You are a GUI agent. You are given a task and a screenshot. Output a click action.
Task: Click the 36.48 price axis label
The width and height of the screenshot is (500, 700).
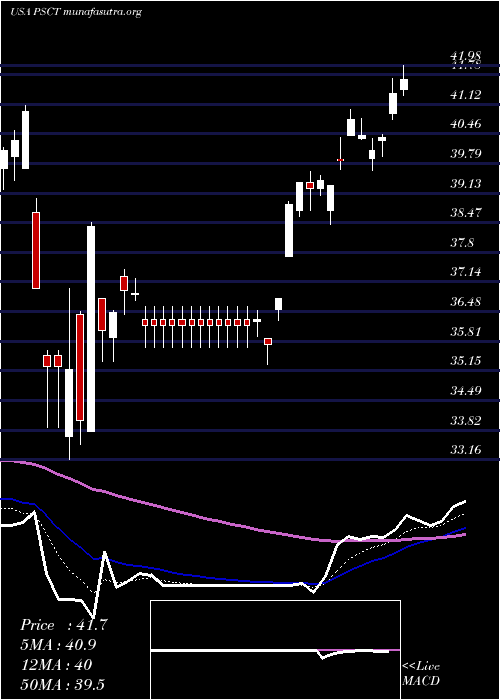pos(466,302)
